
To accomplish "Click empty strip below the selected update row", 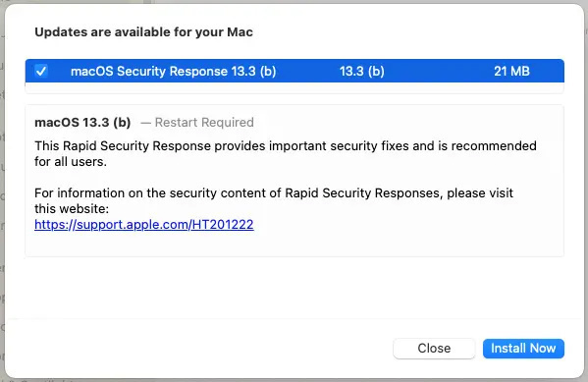I will [294, 87].
